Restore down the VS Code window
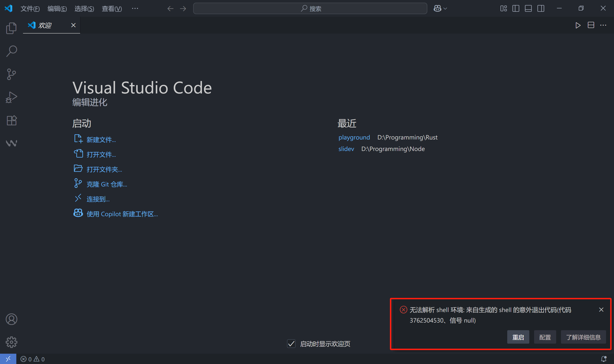The height and width of the screenshot is (364, 614). 581,9
